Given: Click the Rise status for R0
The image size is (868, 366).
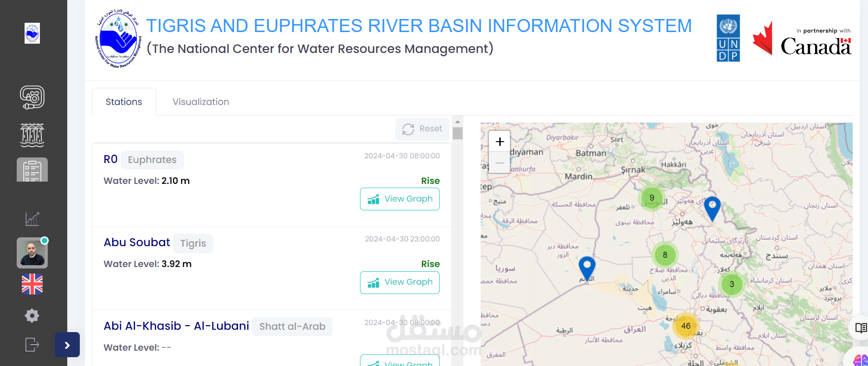Looking at the screenshot, I should tap(431, 181).
